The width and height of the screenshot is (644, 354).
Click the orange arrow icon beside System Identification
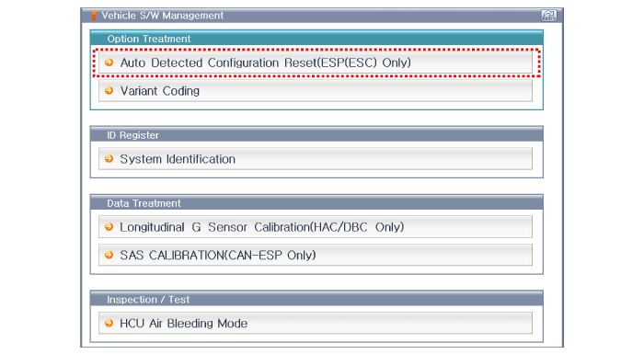(x=109, y=158)
